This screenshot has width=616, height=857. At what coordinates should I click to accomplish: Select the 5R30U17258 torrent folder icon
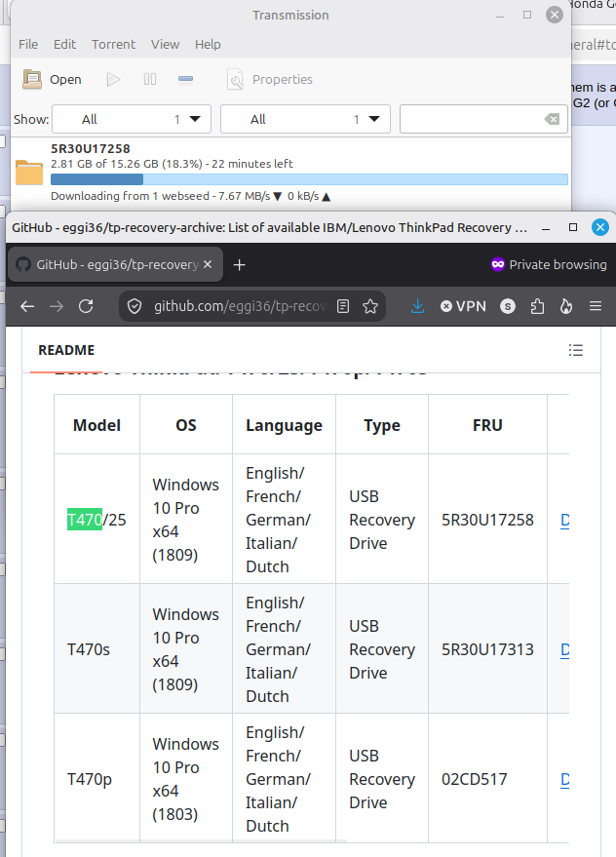(x=29, y=173)
